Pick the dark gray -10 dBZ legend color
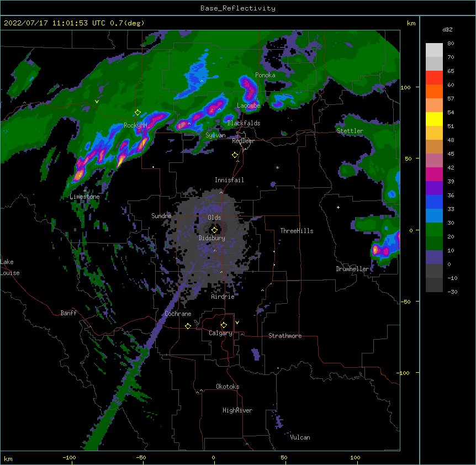The height and width of the screenshot is (465, 476). [x=434, y=285]
